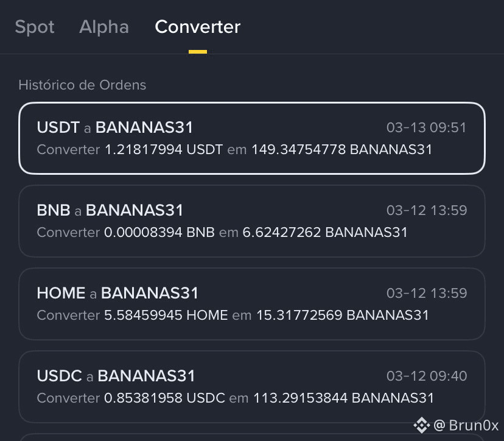Open the USDT a BANANAS31 order card
Screen dimensions: 504x441
point(252,138)
